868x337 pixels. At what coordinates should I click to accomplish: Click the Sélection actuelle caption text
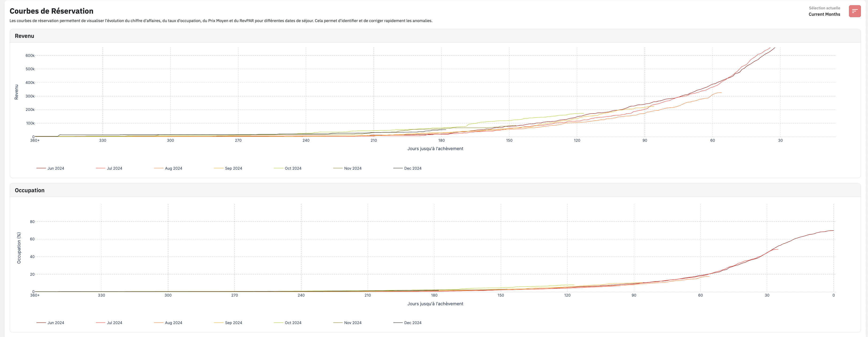(824, 8)
